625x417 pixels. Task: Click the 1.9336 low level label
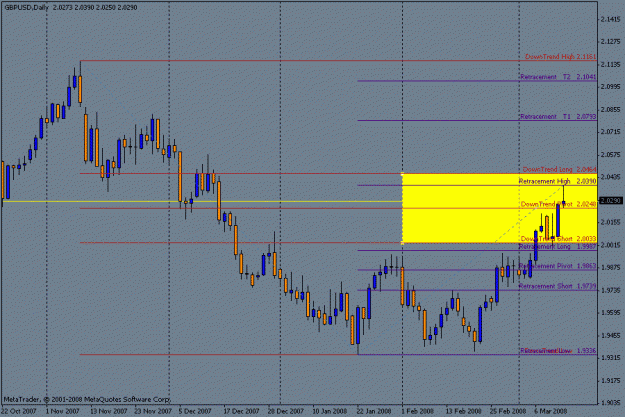coord(558,350)
